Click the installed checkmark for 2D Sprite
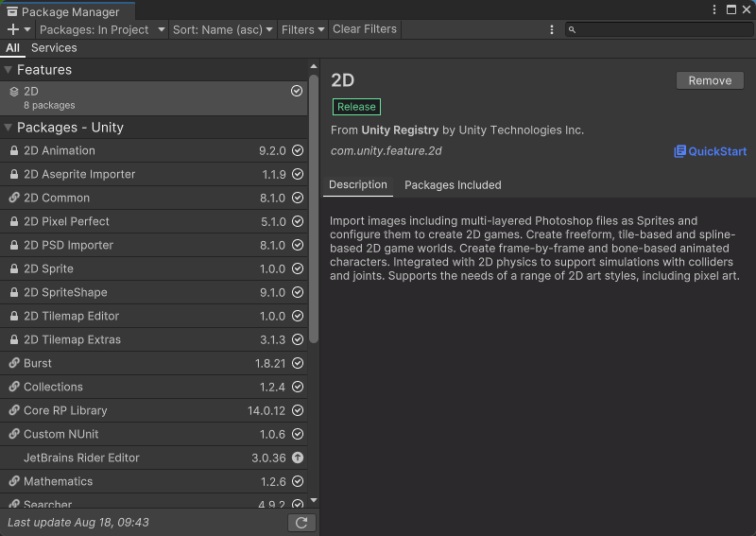 pyautogui.click(x=298, y=268)
